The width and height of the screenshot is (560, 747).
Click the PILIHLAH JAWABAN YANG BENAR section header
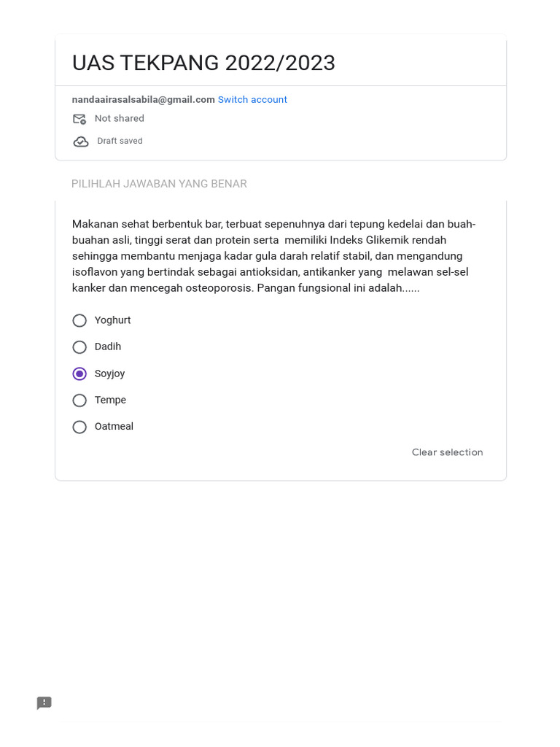[x=159, y=184]
